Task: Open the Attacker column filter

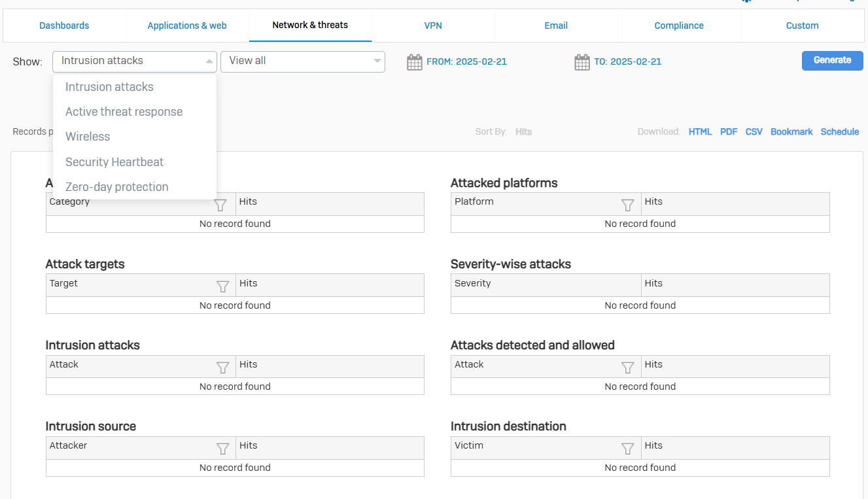Action: pyautogui.click(x=222, y=449)
